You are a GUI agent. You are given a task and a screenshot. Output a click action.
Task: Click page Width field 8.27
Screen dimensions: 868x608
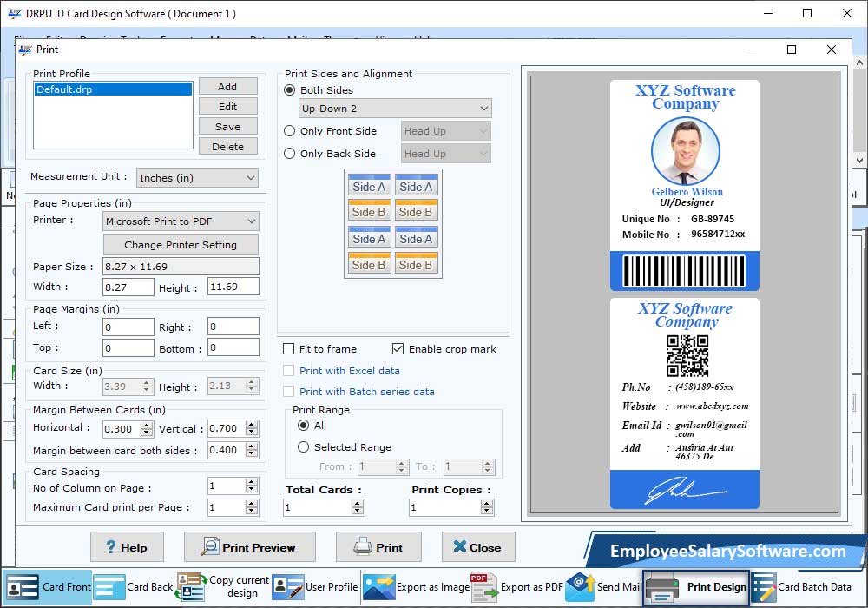click(x=128, y=287)
